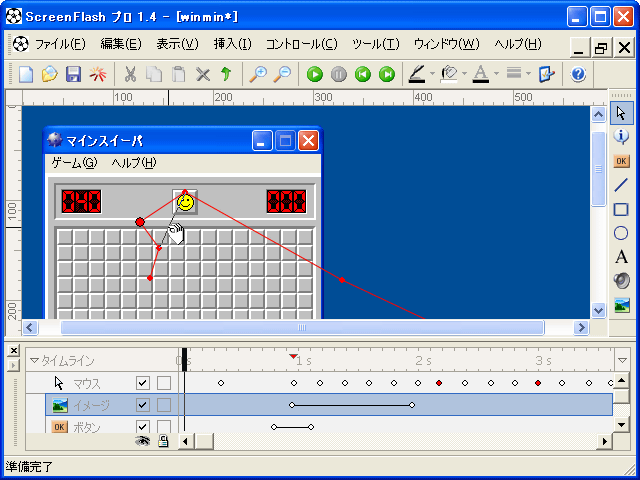This screenshot has height=480, width=640.
Task: Toggle visibility checkbox for the マウス track
Action: (142, 383)
